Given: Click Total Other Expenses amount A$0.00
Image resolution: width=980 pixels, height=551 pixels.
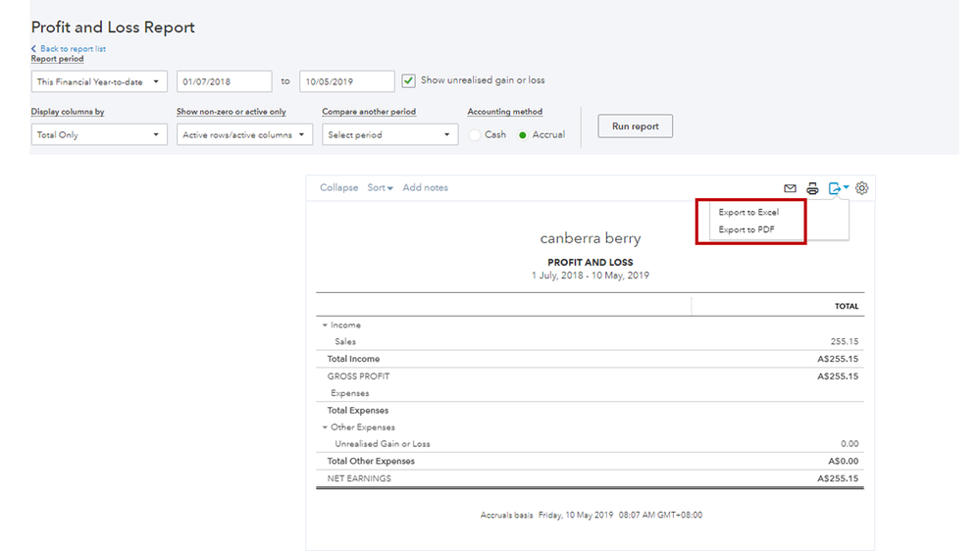Looking at the screenshot, I should [843, 461].
